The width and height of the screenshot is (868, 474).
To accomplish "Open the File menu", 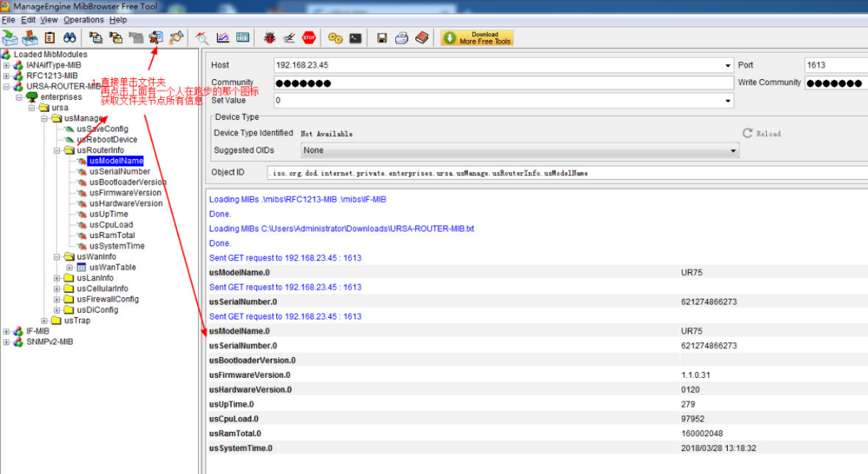I will [x=9, y=20].
